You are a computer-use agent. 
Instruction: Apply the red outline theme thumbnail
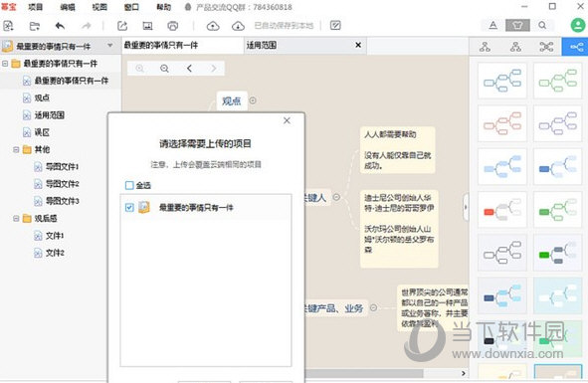point(502,123)
